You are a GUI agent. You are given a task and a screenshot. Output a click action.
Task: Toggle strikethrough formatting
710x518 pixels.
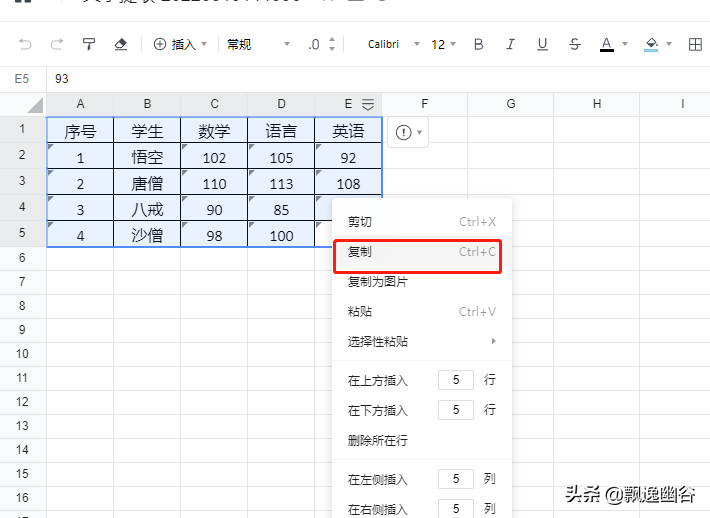[575, 44]
